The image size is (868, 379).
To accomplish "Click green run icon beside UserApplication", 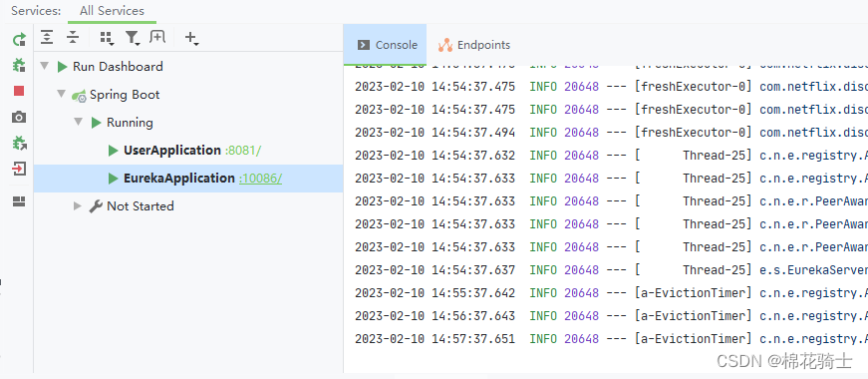I will (x=114, y=151).
